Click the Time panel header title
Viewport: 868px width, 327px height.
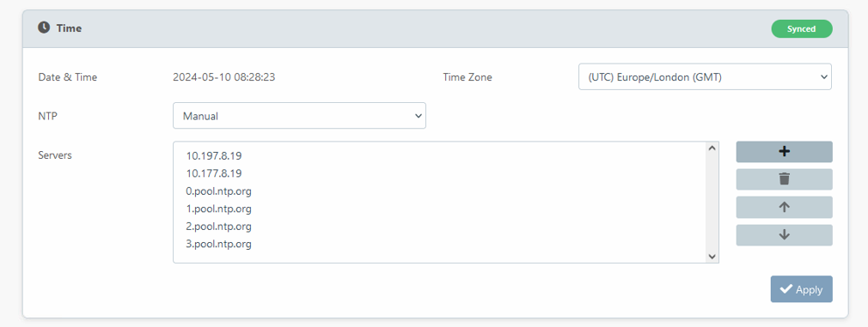[x=70, y=28]
